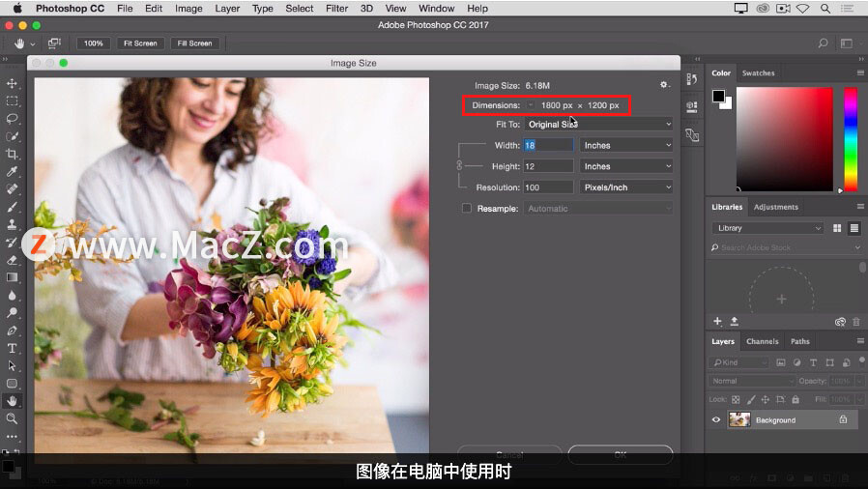Image resolution: width=868 pixels, height=489 pixels.
Task: Open the Library selection dropdown
Action: point(767,228)
